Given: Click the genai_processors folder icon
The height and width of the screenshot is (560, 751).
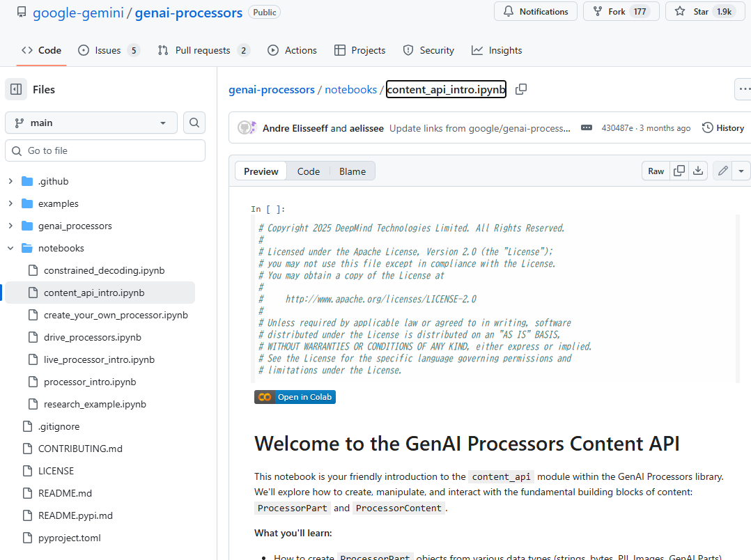Looking at the screenshot, I should pyautogui.click(x=27, y=226).
